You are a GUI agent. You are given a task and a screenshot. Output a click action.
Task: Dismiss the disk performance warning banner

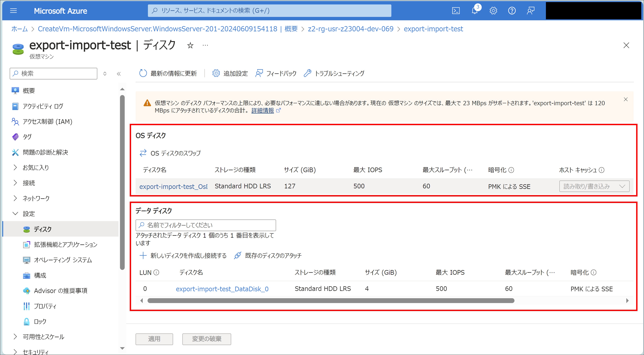click(x=626, y=99)
